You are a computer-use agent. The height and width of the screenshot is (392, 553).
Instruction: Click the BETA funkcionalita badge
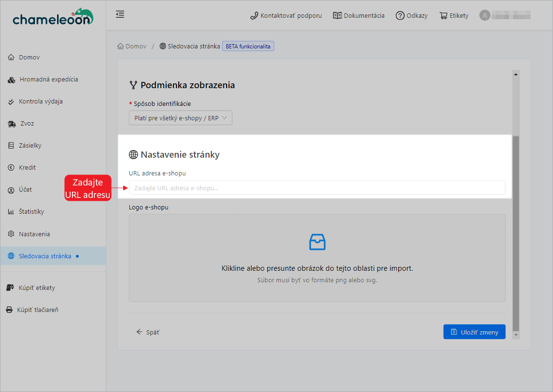click(248, 46)
